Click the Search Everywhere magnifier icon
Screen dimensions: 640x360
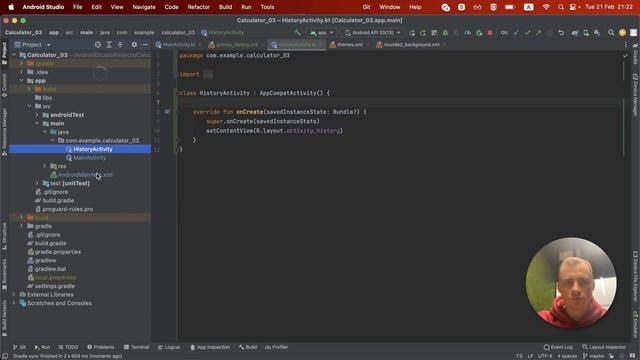(611, 33)
